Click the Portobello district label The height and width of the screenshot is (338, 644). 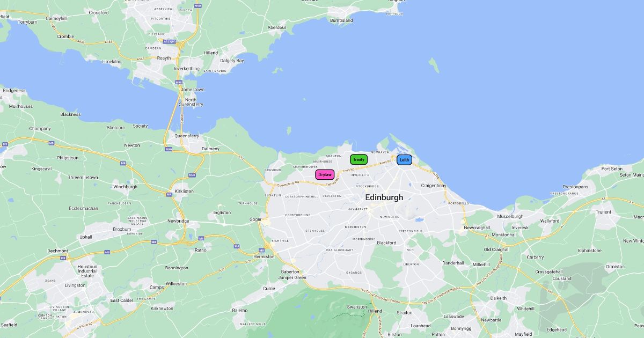tap(458, 203)
